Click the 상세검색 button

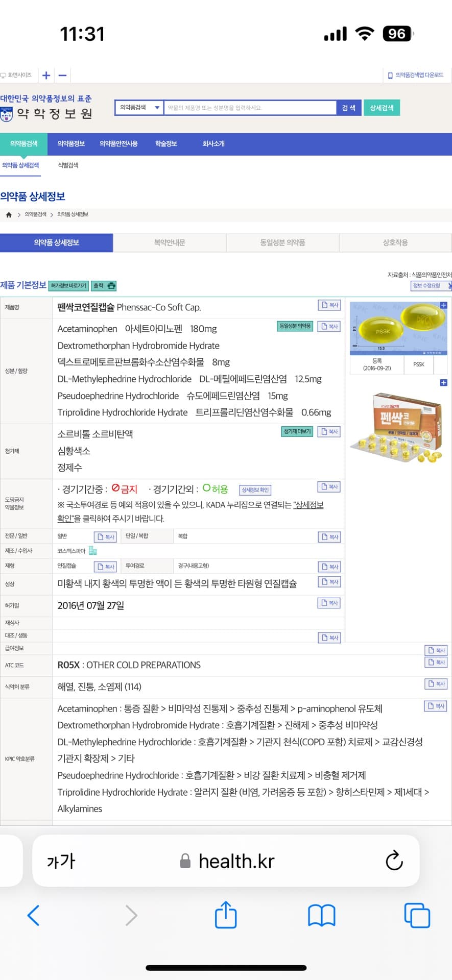pyautogui.click(x=382, y=108)
